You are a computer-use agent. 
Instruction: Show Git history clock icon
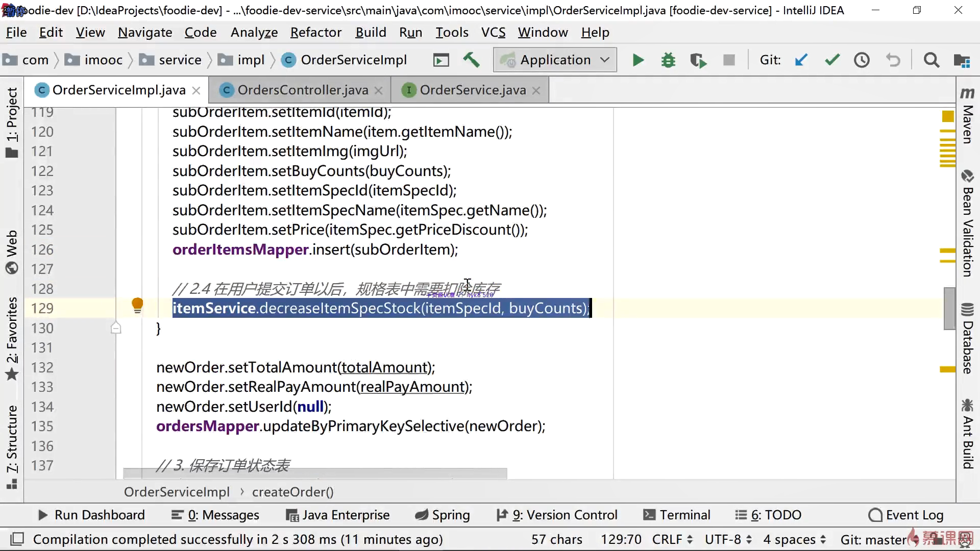(x=862, y=60)
